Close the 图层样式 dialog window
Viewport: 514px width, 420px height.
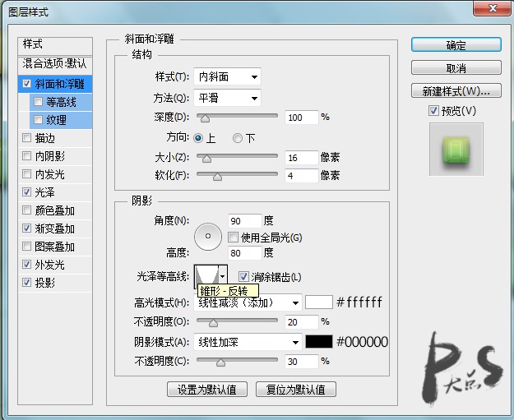[493, 8]
